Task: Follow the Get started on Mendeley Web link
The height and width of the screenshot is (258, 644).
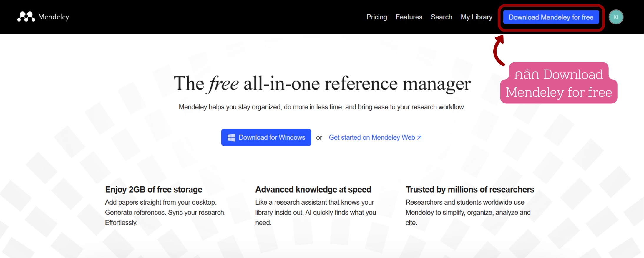Action: click(375, 137)
